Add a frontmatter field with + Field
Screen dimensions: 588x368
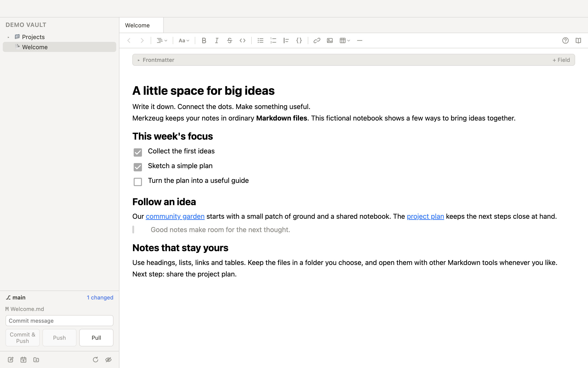tap(561, 60)
